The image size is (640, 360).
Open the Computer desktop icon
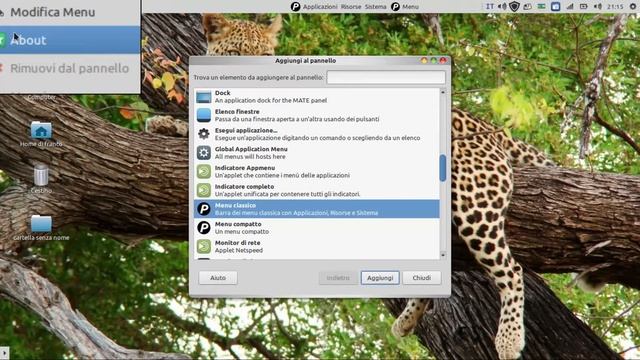[41, 97]
